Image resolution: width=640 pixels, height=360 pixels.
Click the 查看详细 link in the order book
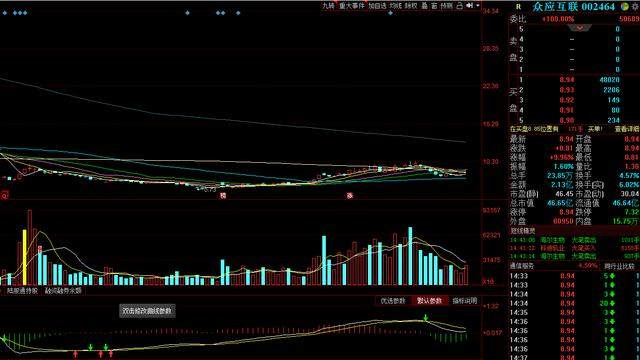pyautogui.click(x=627, y=129)
